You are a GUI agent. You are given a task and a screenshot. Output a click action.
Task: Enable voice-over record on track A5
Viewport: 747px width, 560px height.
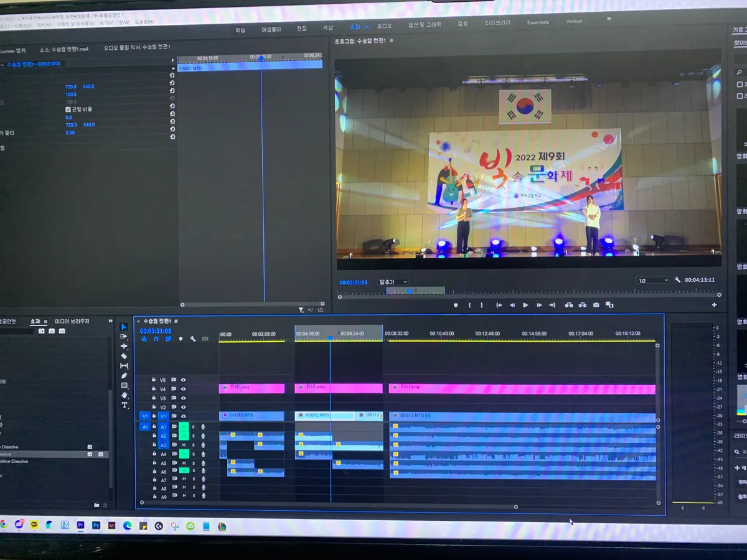coord(203,463)
